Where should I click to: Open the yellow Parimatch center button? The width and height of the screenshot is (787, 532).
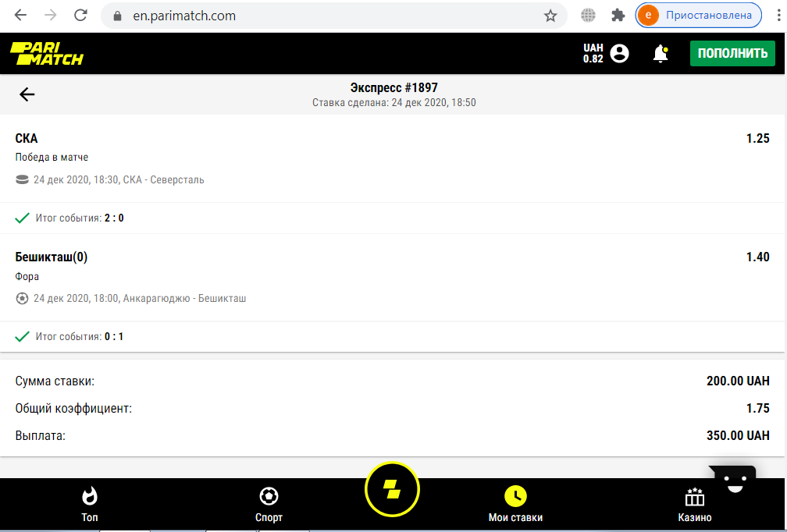(x=392, y=489)
